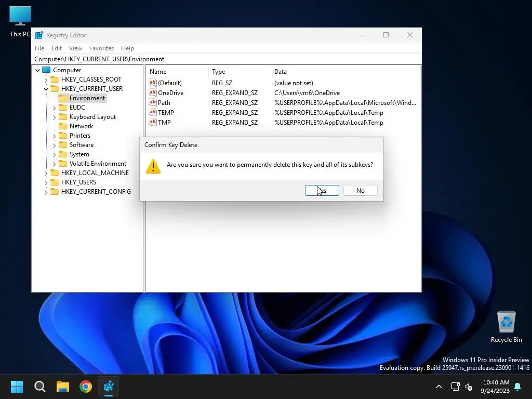Collapse the HKEY_CURRENT_USER chevron

pos(46,89)
